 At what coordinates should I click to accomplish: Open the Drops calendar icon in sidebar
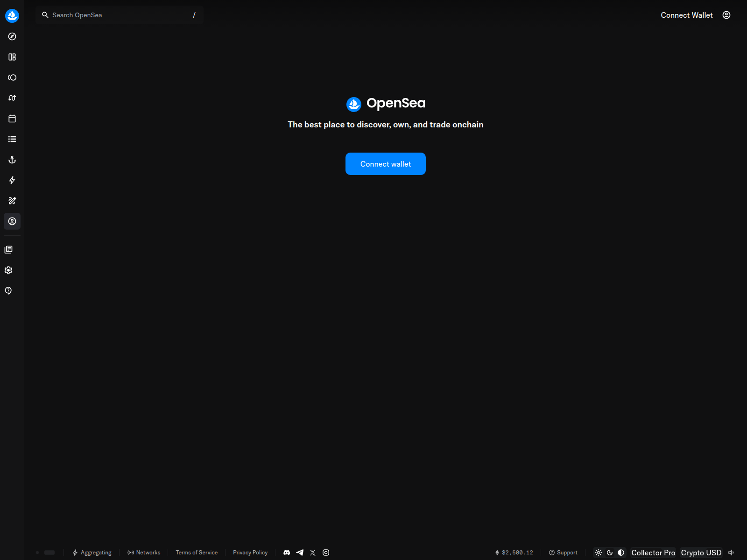[12, 119]
